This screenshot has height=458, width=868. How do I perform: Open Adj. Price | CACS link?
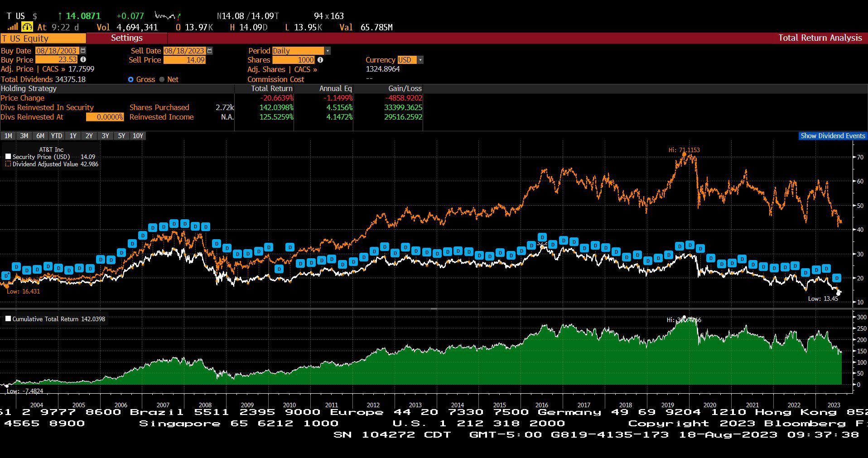[33, 69]
